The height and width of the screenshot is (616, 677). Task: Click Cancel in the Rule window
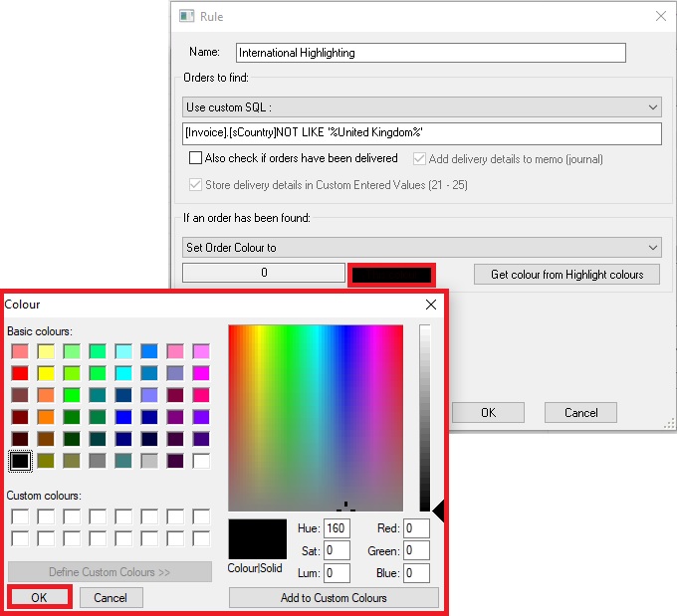[580, 413]
